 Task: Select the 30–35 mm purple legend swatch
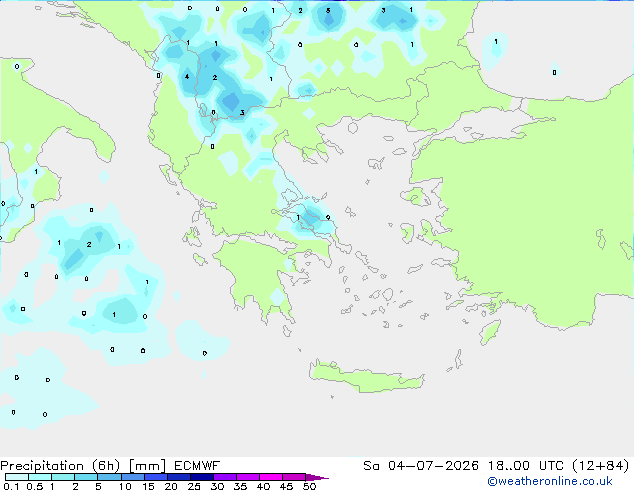pos(225,477)
